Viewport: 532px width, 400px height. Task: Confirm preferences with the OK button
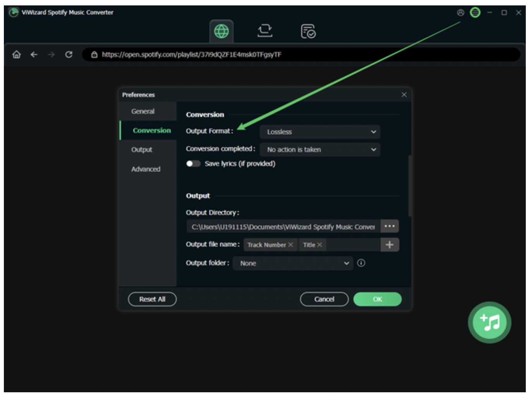pyautogui.click(x=377, y=299)
